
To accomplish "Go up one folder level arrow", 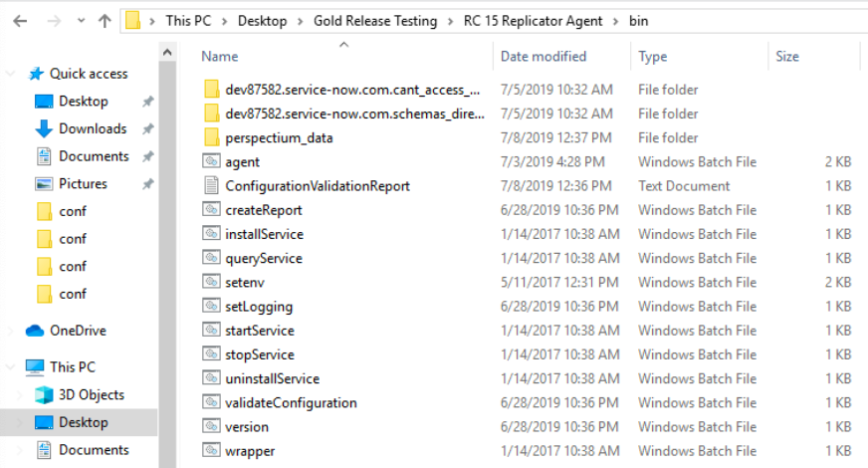I will (105, 21).
